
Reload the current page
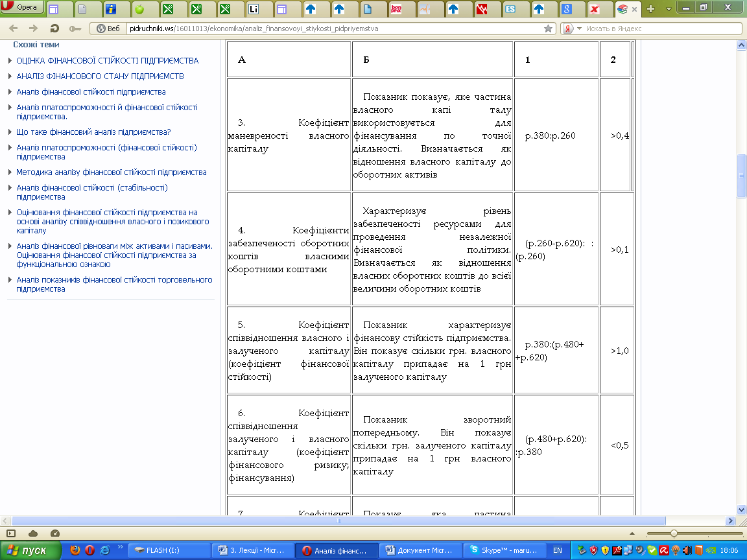tap(54, 29)
